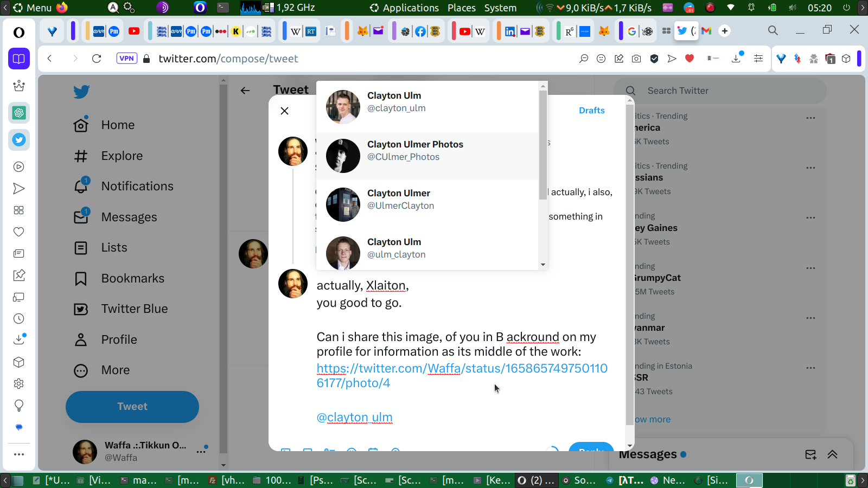868x488 pixels.
Task: Open ChatGPT in Opera sidebar
Action: point(19,113)
